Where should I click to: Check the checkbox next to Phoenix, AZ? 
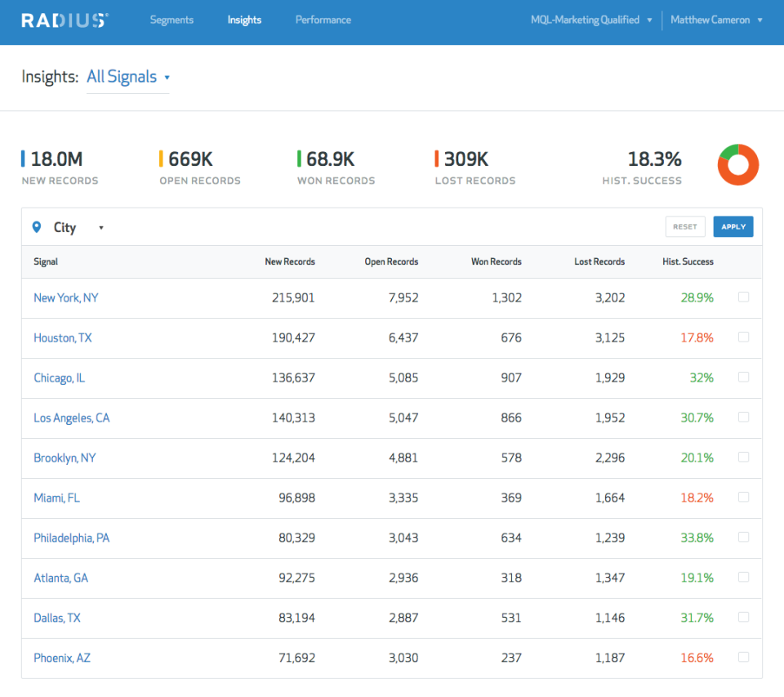743,657
